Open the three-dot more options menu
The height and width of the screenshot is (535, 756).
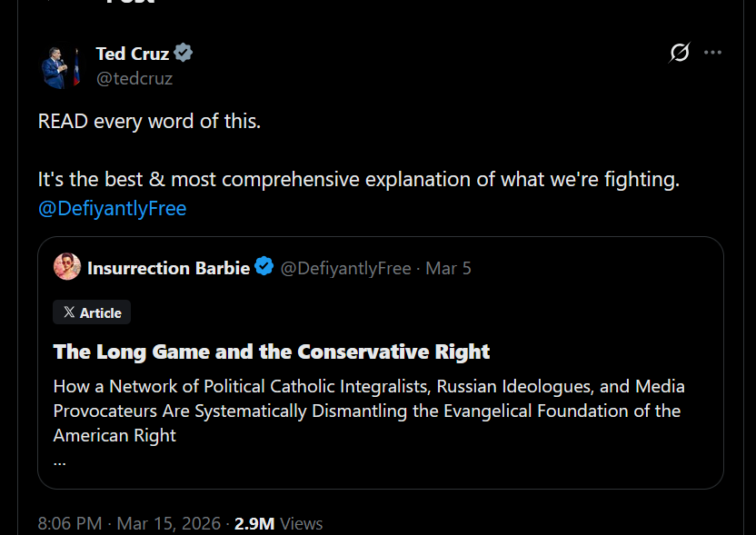click(712, 52)
